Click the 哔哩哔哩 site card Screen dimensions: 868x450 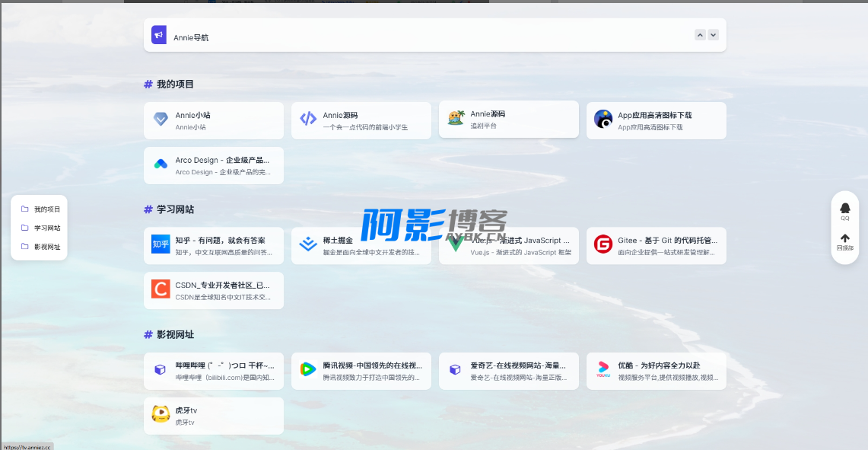(213, 371)
